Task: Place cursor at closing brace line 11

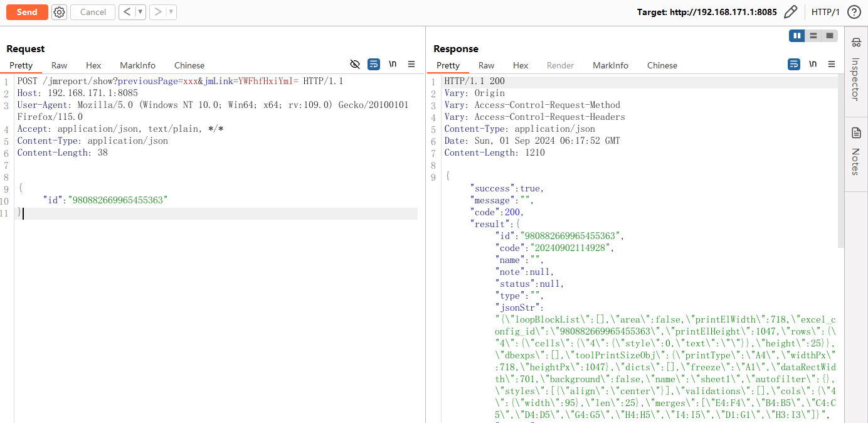Action: (x=20, y=213)
